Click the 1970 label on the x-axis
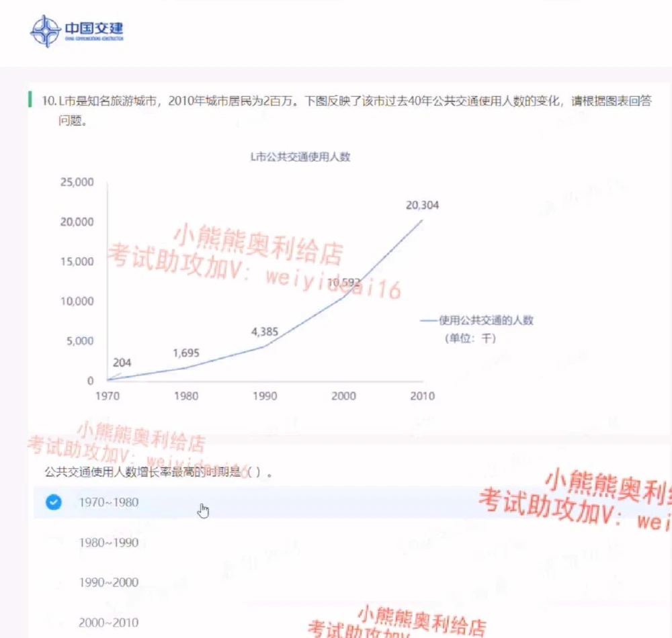This screenshot has width=672, height=638. [108, 396]
